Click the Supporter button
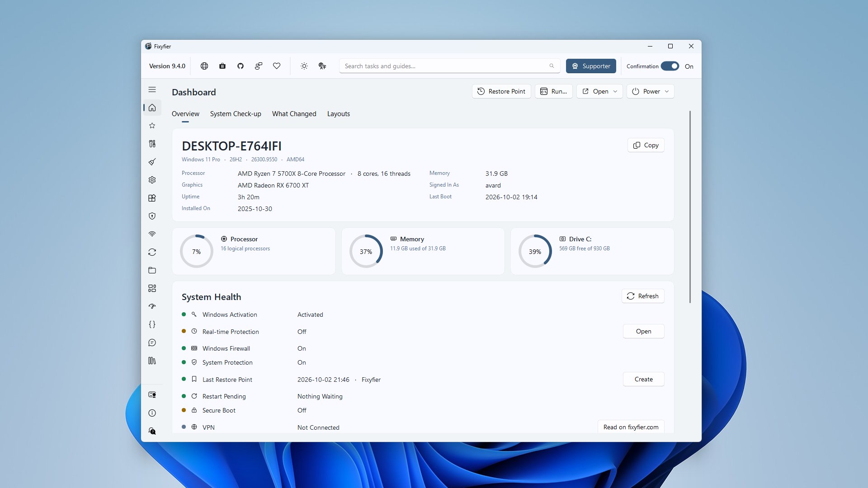868x488 pixels. [591, 66]
